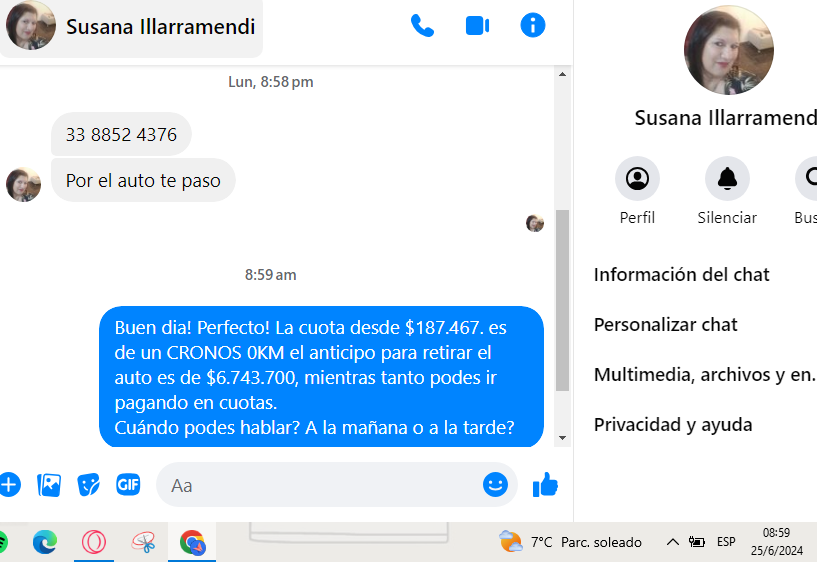Start a video call
The image size is (817, 562).
(477, 26)
